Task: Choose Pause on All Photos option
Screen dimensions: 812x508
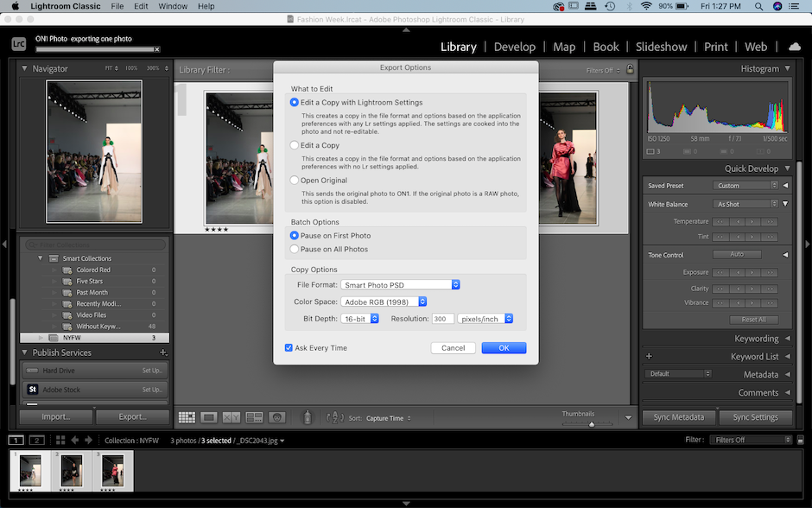Action: coord(294,248)
